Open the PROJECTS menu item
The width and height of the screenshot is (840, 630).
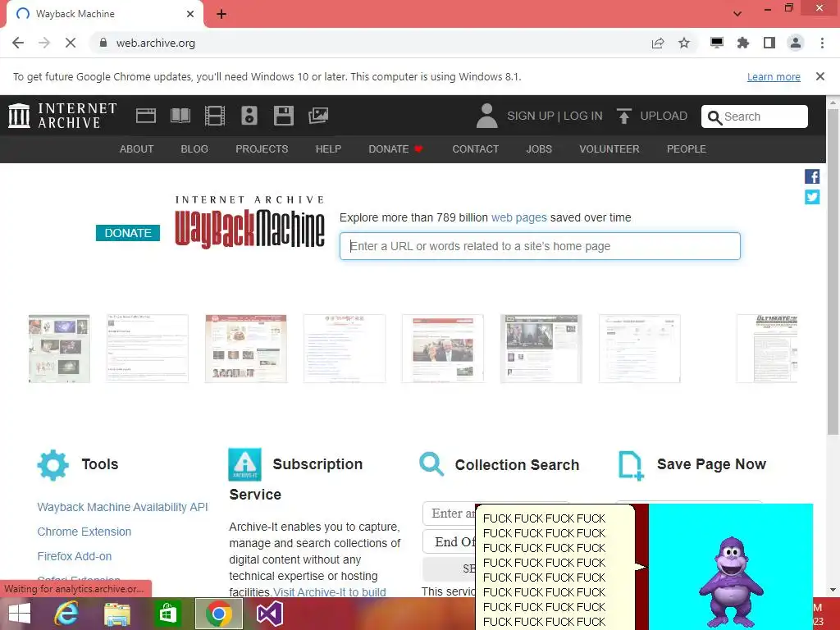(x=262, y=149)
